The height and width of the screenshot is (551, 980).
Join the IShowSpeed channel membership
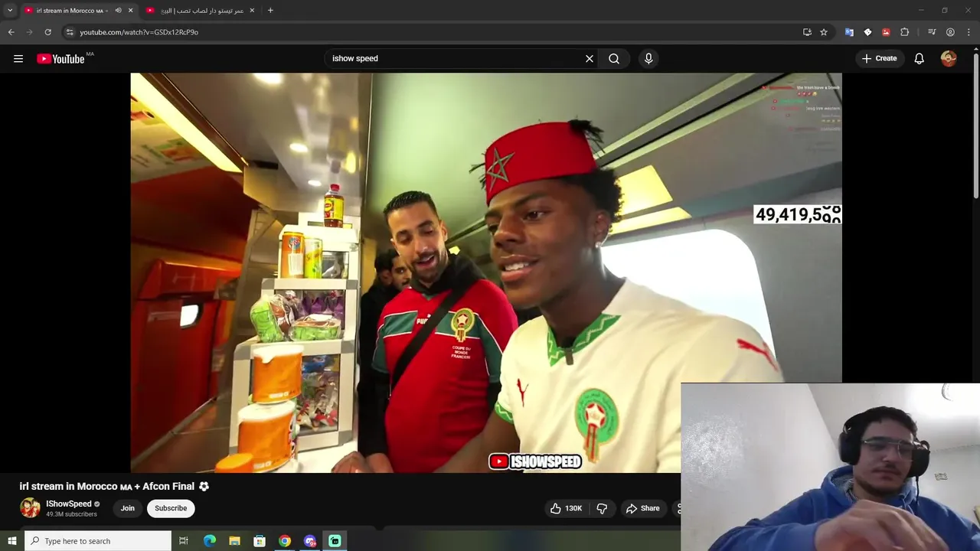point(128,508)
